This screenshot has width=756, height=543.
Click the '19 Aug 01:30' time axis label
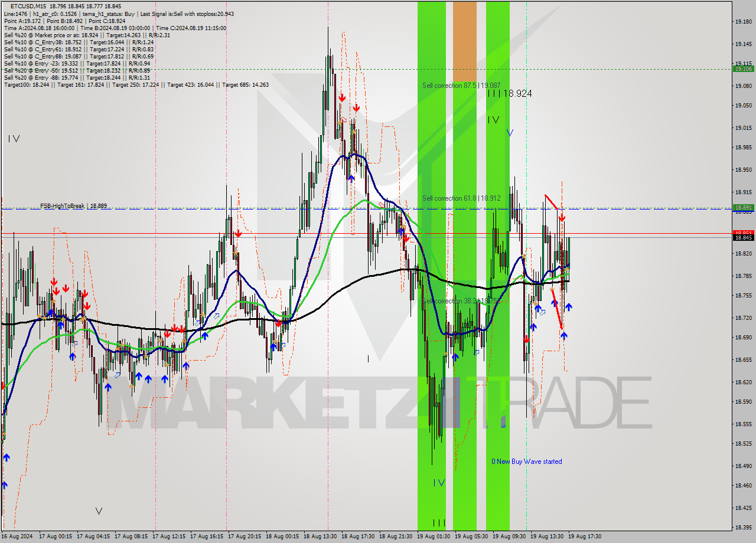(434, 537)
